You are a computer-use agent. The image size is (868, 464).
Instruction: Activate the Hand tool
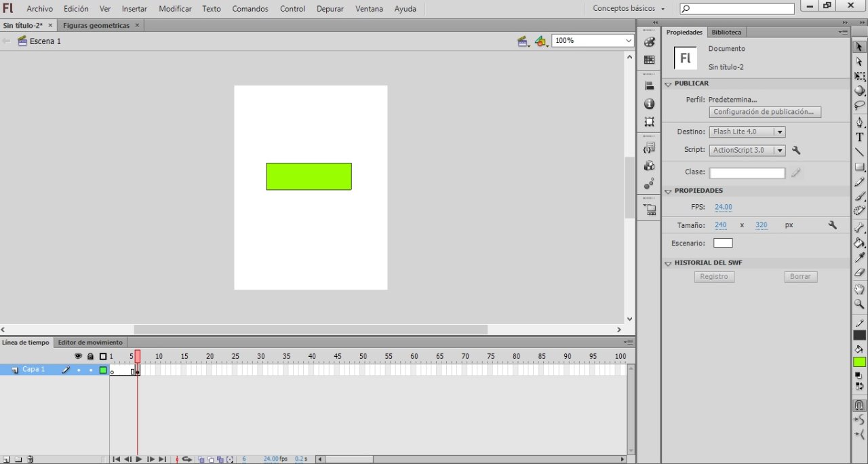(859, 290)
